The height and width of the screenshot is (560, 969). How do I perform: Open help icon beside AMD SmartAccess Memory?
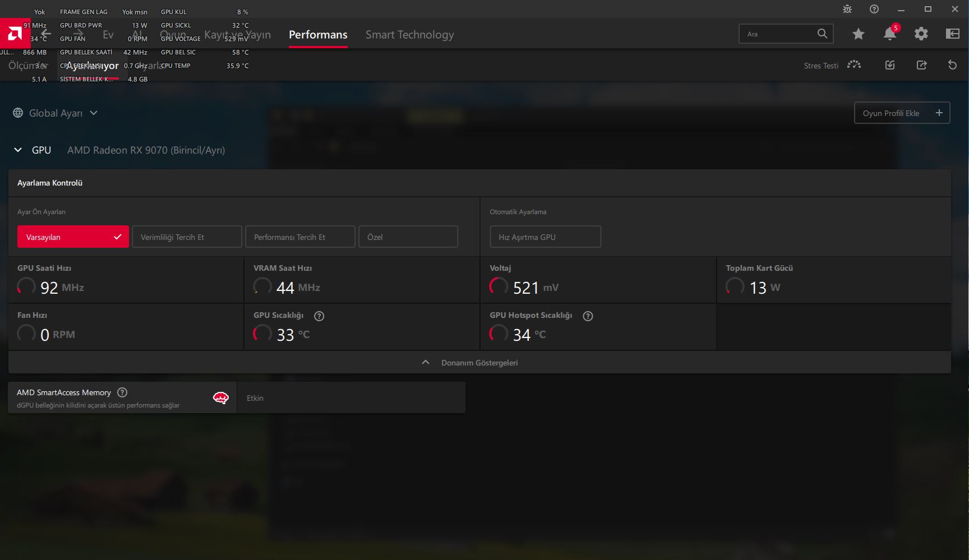click(122, 392)
